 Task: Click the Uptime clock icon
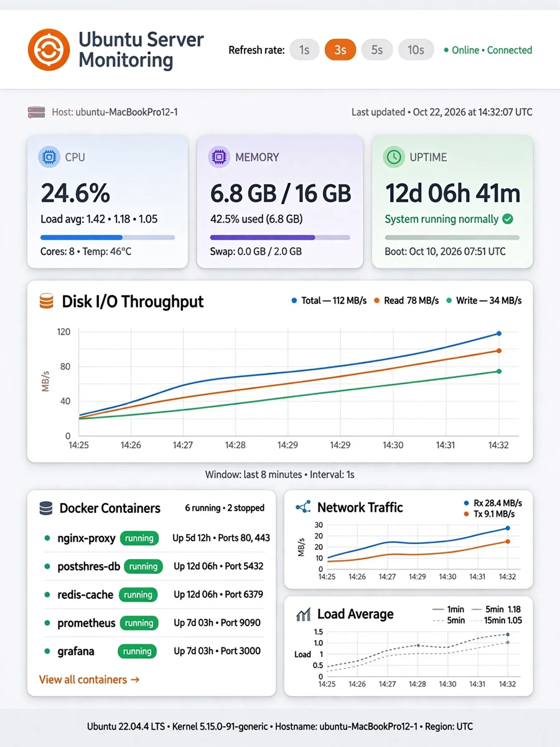click(x=394, y=157)
